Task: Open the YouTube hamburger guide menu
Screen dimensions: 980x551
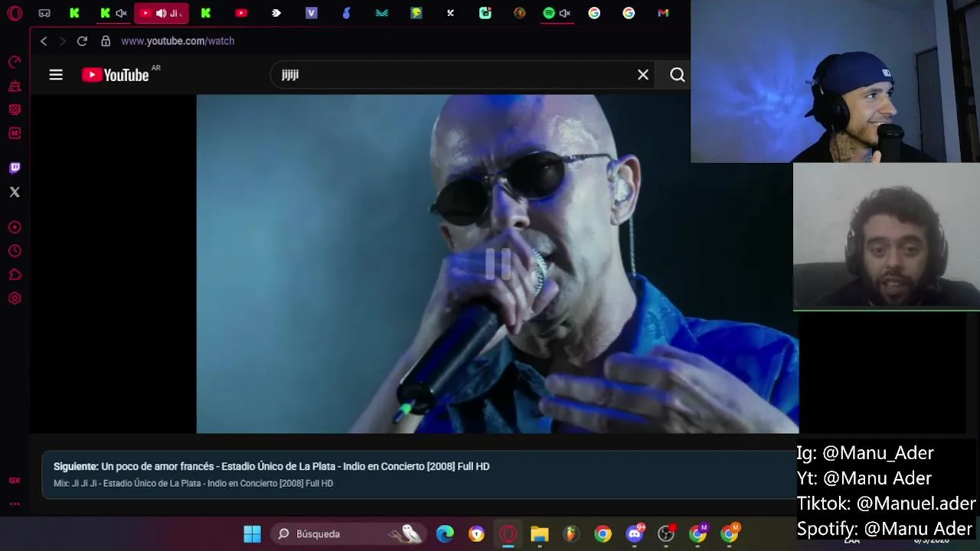Action: pyautogui.click(x=56, y=75)
